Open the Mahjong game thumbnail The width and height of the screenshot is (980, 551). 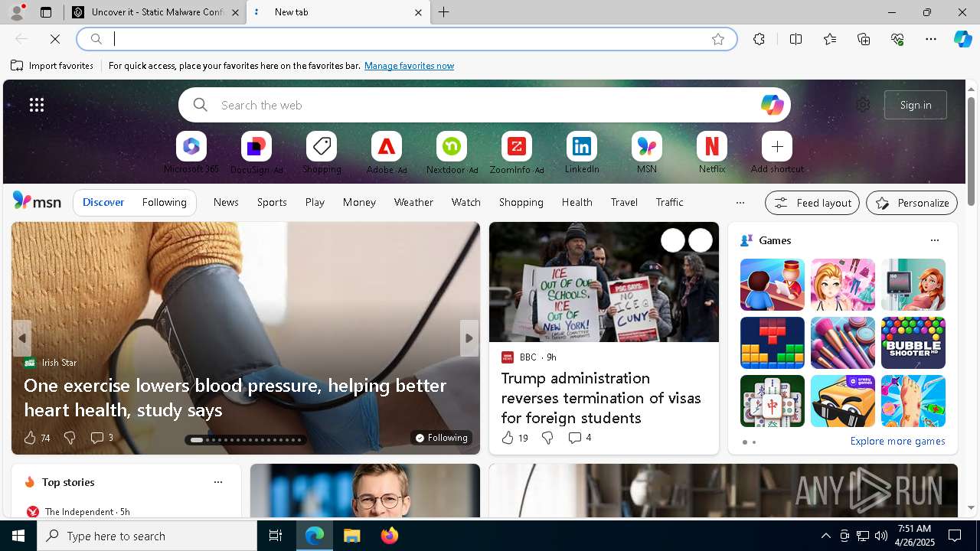pyautogui.click(x=772, y=401)
